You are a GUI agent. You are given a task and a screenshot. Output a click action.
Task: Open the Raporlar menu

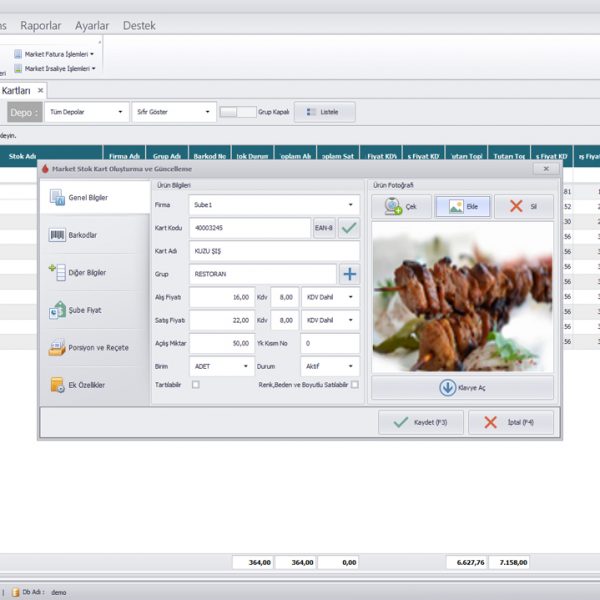[41, 26]
